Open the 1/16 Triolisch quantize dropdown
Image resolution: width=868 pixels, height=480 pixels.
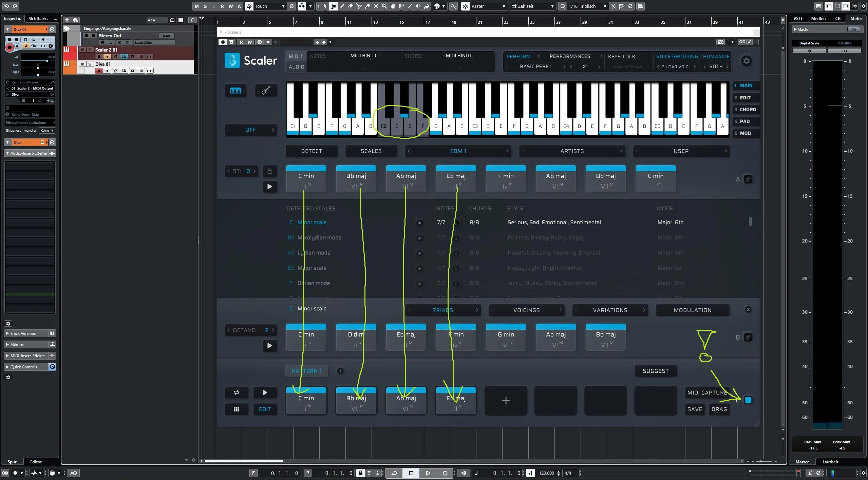tap(587, 6)
